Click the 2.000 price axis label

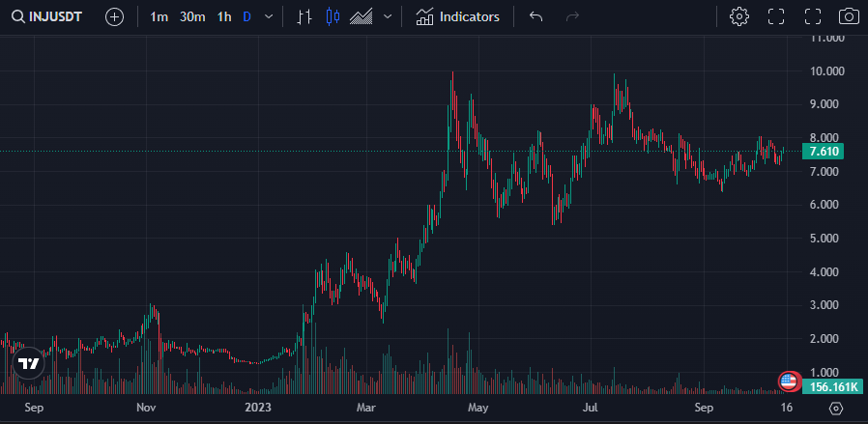(x=824, y=338)
